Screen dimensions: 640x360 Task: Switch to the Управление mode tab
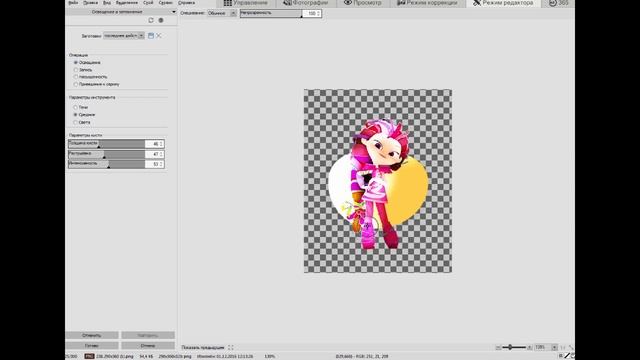point(246,3)
